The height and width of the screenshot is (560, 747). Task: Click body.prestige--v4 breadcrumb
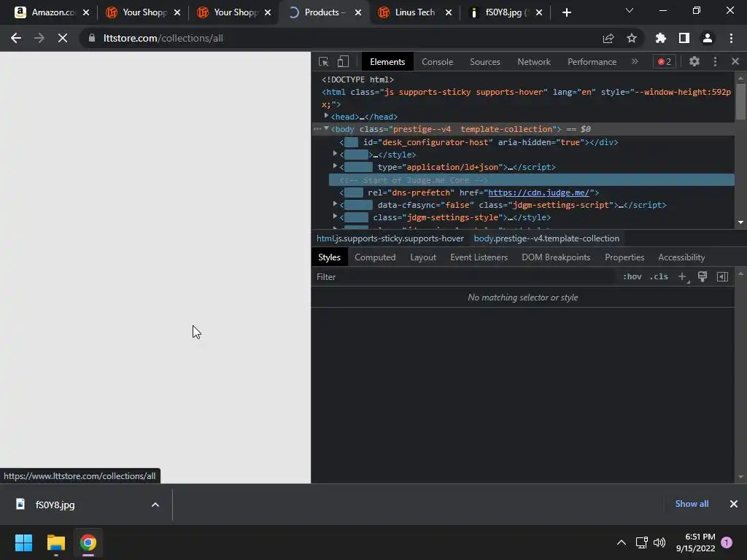coord(546,238)
